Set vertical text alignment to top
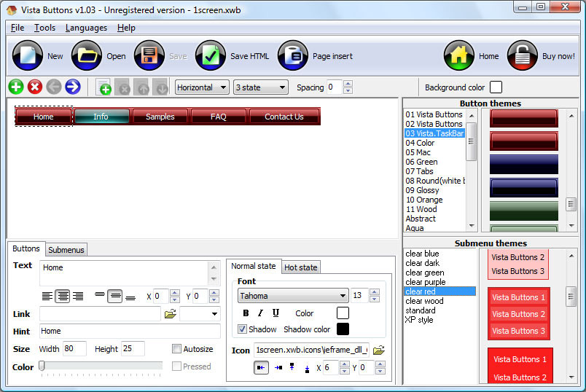586x392 pixels. (x=100, y=295)
